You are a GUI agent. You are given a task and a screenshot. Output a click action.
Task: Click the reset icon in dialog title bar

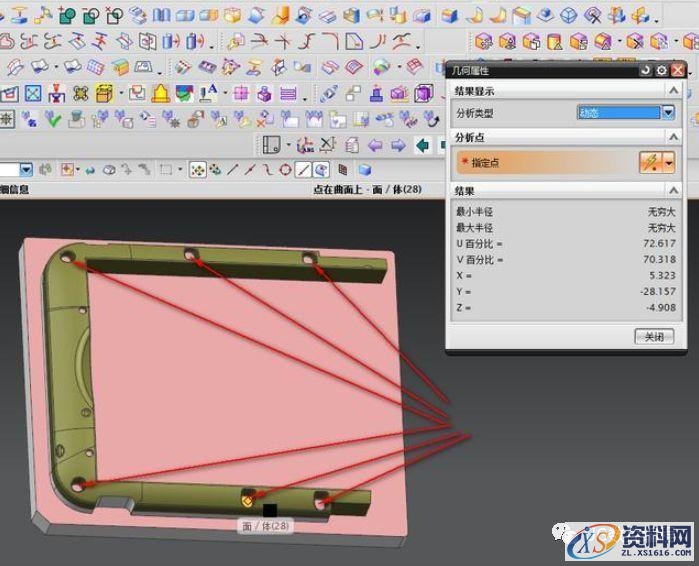(x=645, y=71)
